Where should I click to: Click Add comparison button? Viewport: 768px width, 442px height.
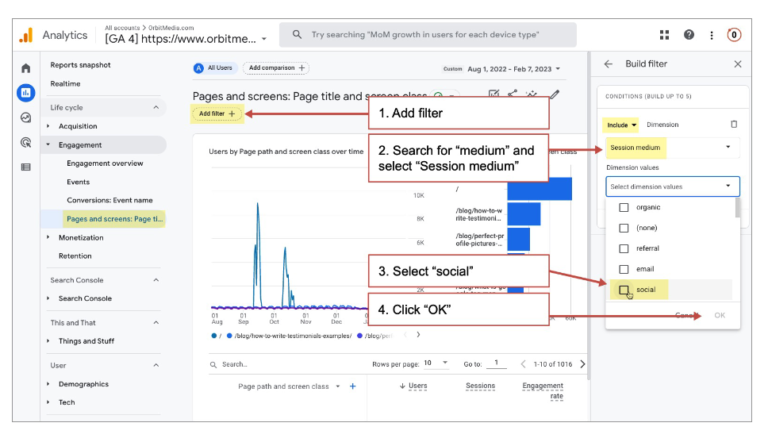(x=277, y=68)
